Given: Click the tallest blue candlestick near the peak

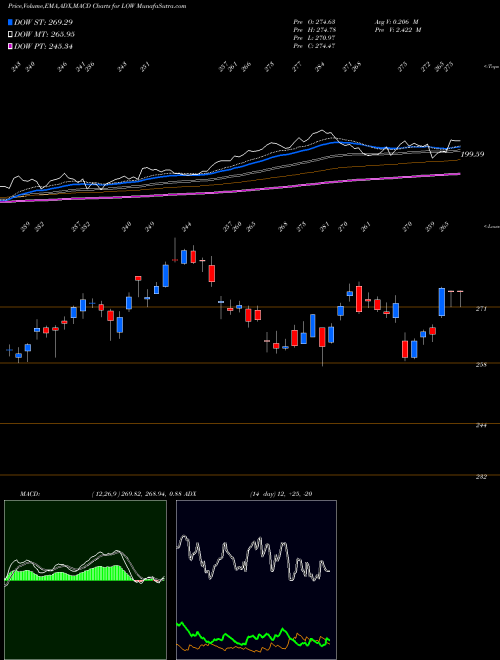Looking at the screenshot, I should click(x=166, y=276).
